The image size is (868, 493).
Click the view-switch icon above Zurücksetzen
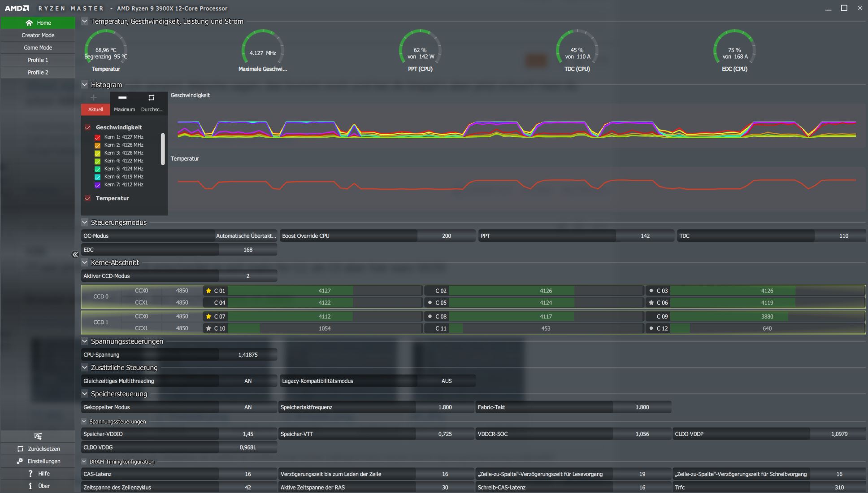pos(38,436)
